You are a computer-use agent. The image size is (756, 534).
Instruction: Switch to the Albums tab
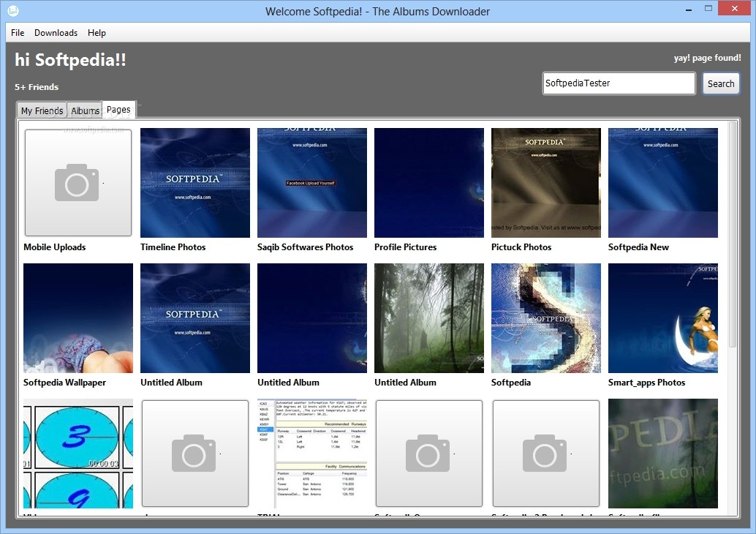(85, 110)
